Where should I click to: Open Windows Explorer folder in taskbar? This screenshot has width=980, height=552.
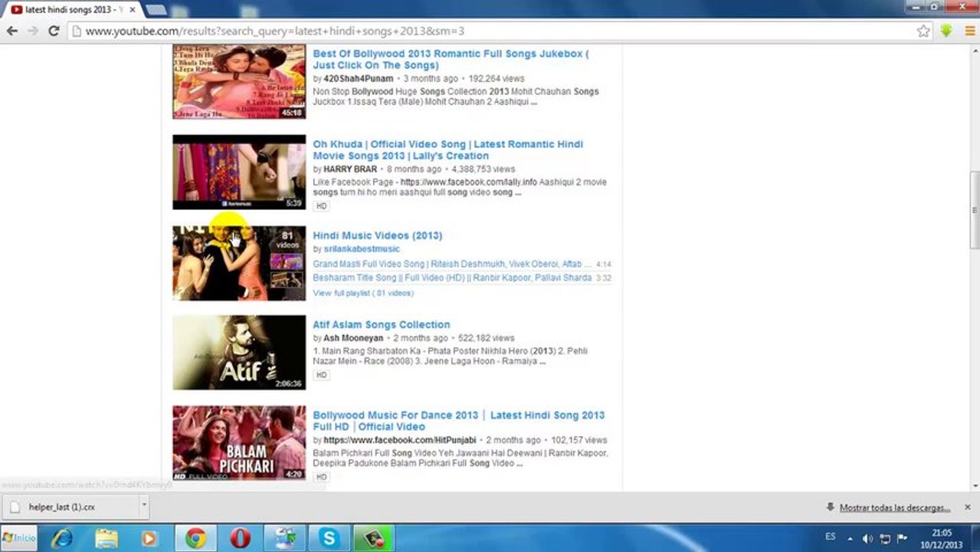107,538
